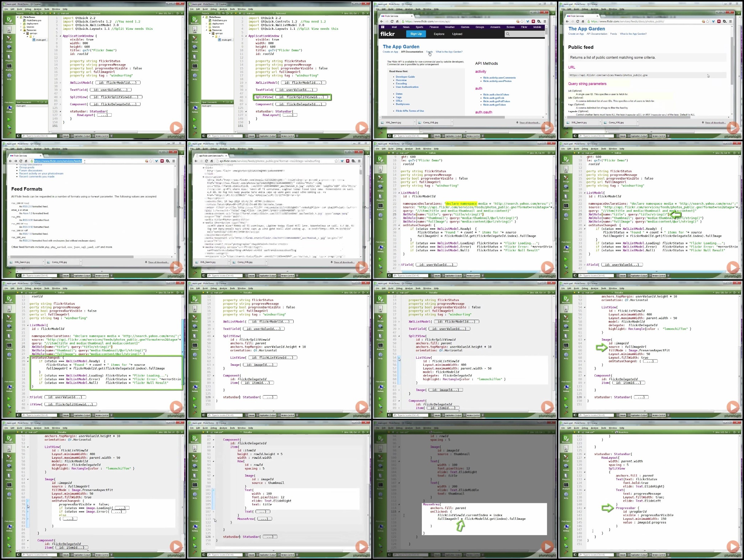Open flickr.auth.getFrob method link
The height and width of the screenshot is (560, 744).
[493, 98]
